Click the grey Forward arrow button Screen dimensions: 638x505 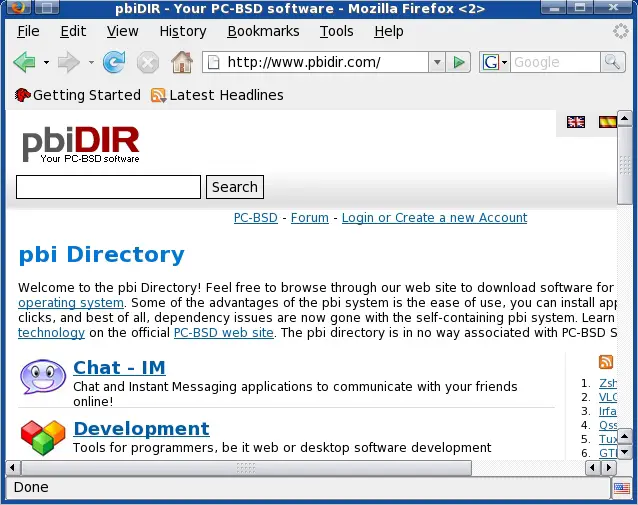point(68,62)
